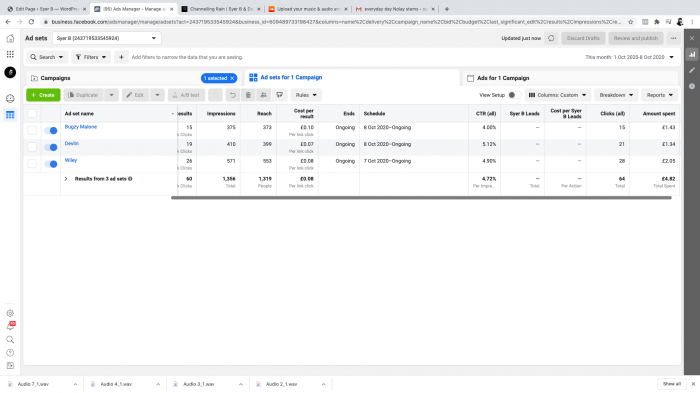
Task: Close the right sidebar panel with X
Action: [692, 38]
